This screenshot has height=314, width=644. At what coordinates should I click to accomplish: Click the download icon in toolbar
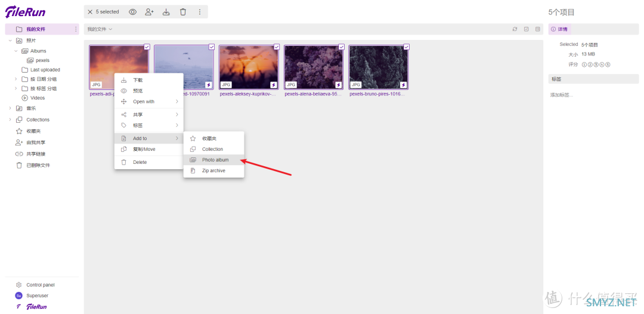pyautogui.click(x=166, y=12)
